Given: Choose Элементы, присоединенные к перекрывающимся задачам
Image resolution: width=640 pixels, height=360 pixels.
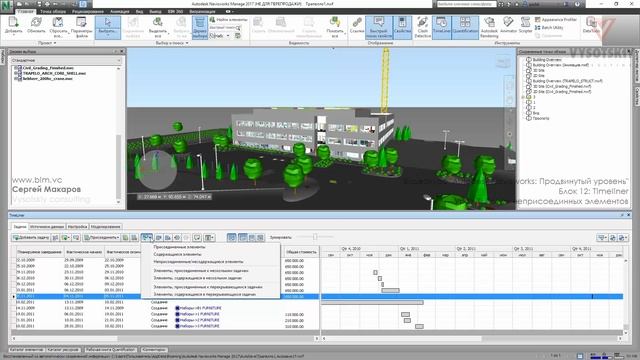Looking at the screenshot, I should click(x=207, y=287).
